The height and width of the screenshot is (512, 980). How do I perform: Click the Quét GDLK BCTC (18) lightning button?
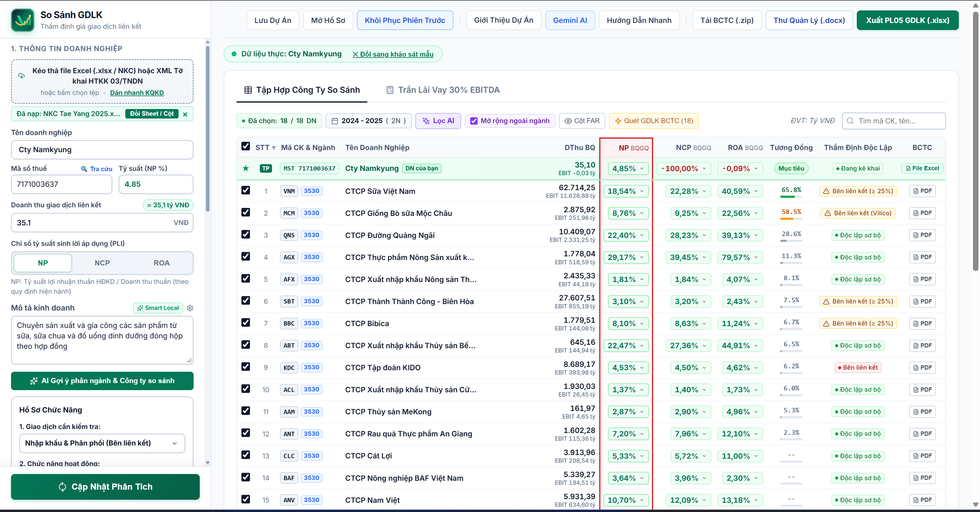(x=654, y=121)
